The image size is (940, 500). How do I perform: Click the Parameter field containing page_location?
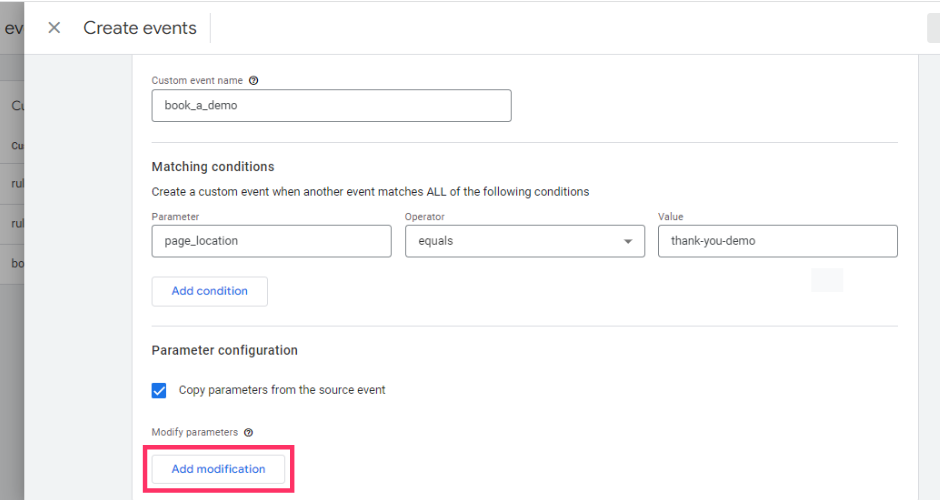pos(271,241)
